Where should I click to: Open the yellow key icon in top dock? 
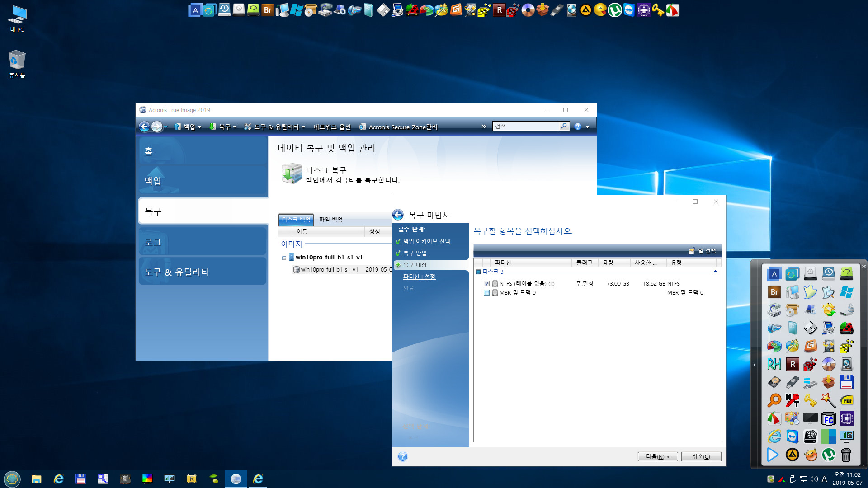point(658,10)
